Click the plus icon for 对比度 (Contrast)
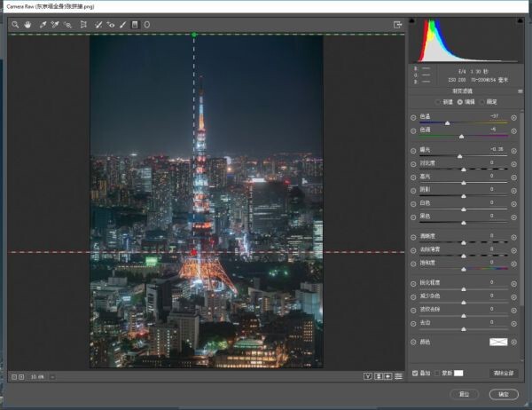This screenshot has width=532, height=410. 514,164
